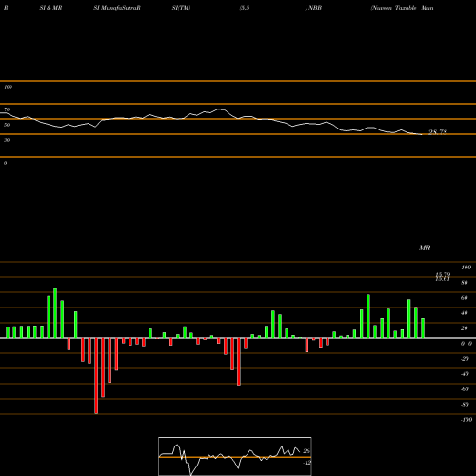
Task: Click the RSI axis label 30
Action: [x=7, y=140]
